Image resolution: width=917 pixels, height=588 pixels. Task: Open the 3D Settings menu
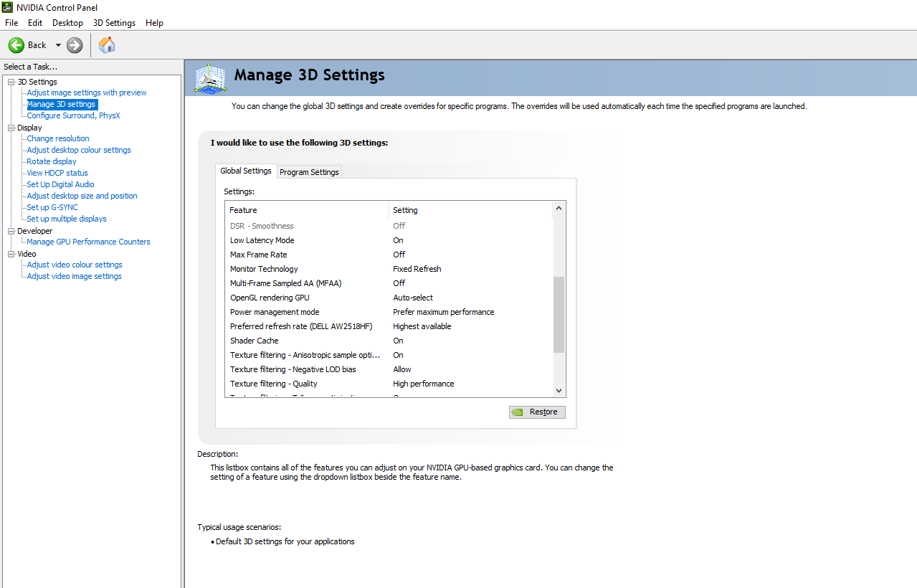click(x=114, y=23)
